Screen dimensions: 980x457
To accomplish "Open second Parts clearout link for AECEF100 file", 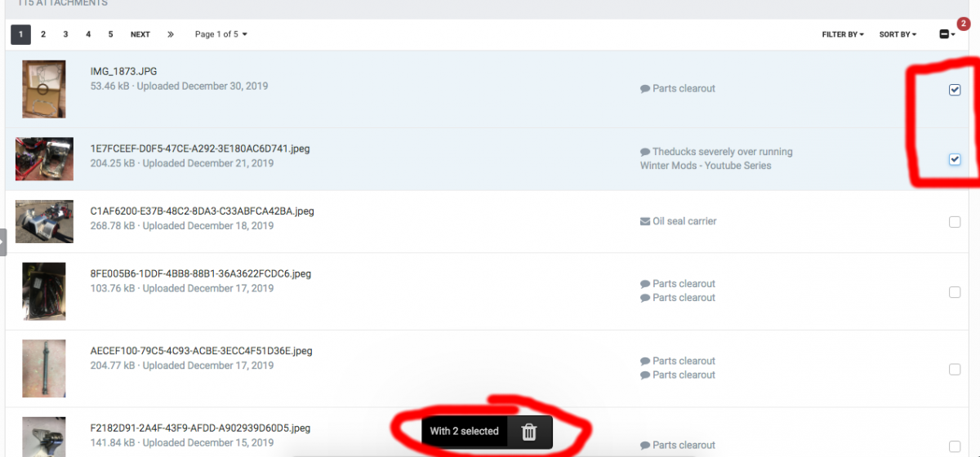I will pos(684,375).
